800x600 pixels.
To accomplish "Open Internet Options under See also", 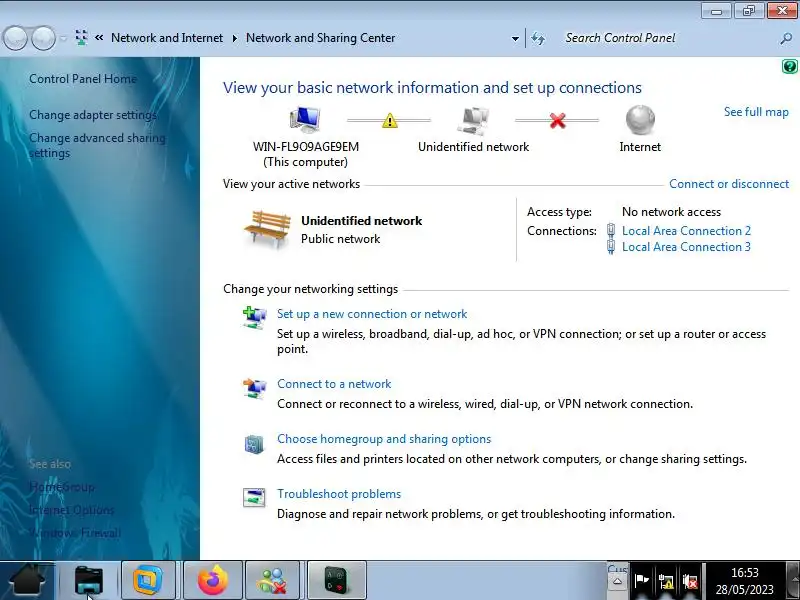I will [71, 510].
